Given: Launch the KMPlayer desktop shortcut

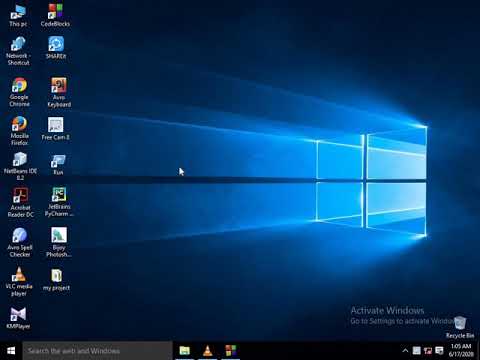Looking at the screenshot, I should pyautogui.click(x=18, y=318).
